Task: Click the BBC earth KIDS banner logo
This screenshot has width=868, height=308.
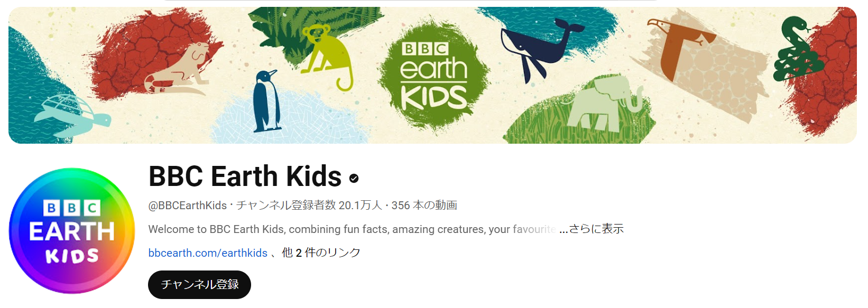Action: pos(433,75)
